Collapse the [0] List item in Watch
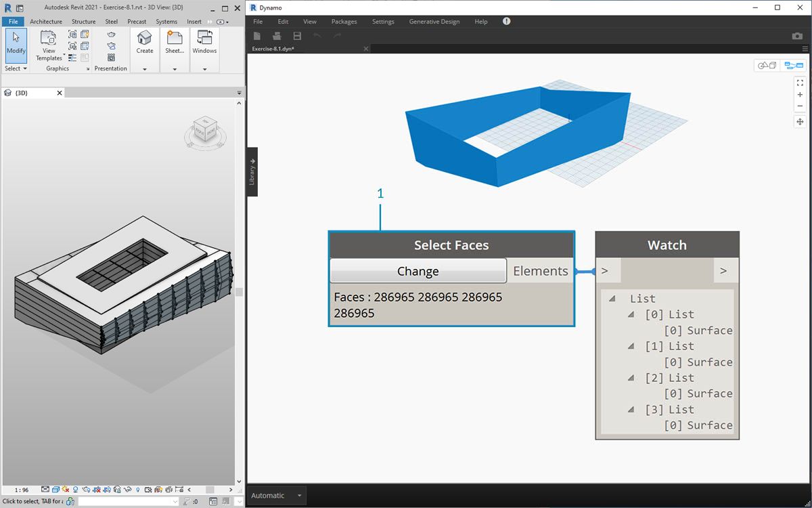Viewport: 812px width, 508px height. coord(631,314)
